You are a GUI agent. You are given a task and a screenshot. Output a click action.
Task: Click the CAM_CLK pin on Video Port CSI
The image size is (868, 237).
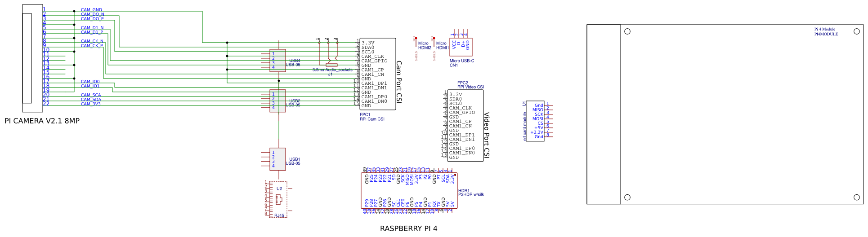pos(461,108)
